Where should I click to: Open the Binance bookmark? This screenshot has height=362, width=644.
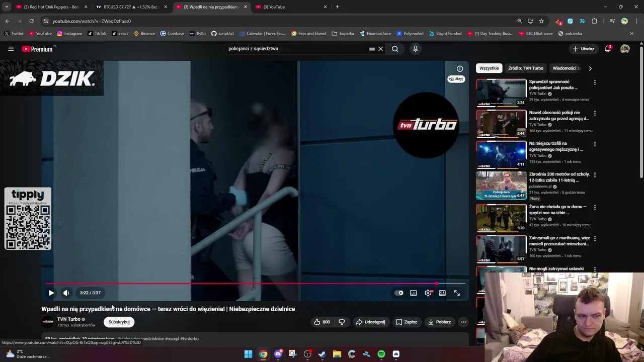[144, 34]
